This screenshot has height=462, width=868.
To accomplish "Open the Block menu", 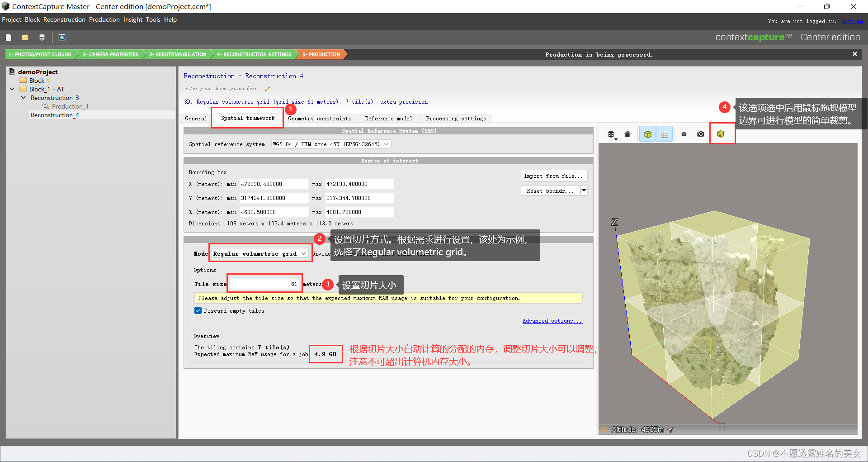I will tap(32, 19).
